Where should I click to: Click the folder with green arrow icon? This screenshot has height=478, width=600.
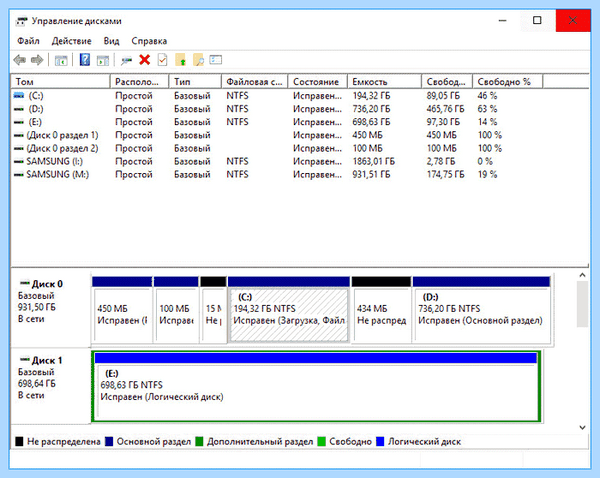180,60
